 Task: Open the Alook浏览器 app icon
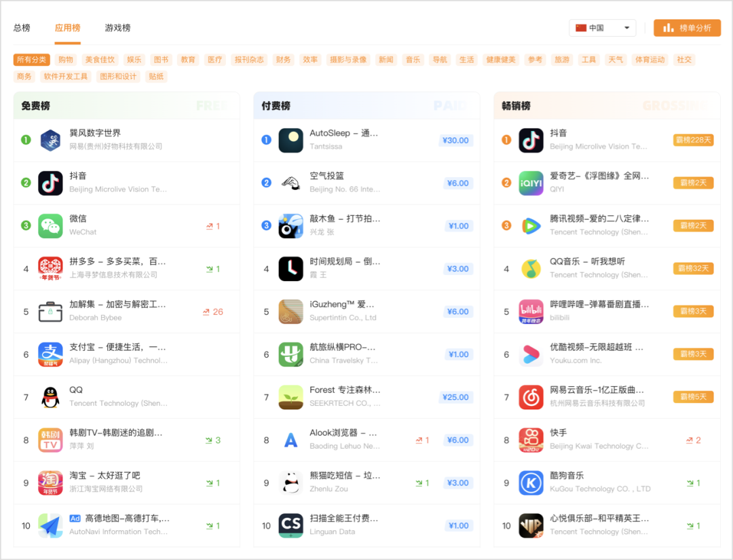click(x=290, y=441)
